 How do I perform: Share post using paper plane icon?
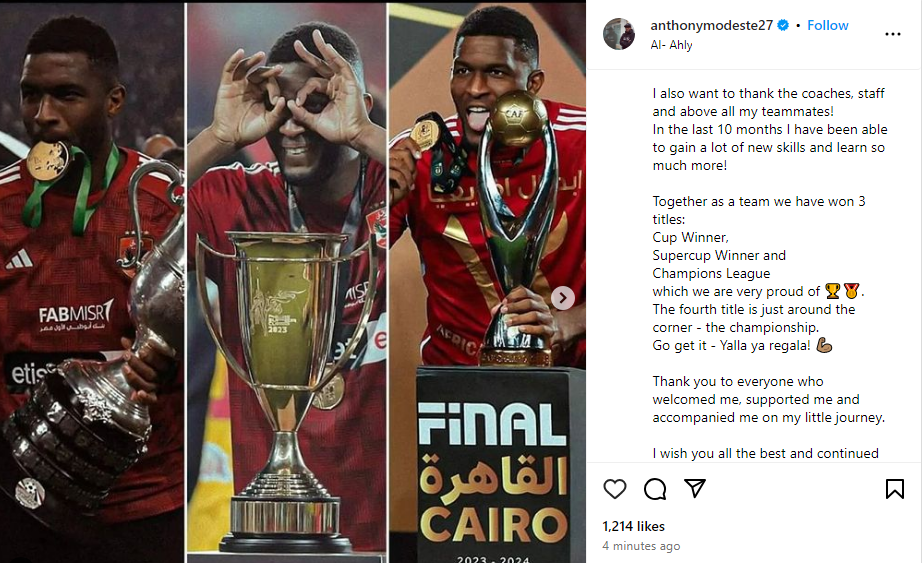click(695, 488)
